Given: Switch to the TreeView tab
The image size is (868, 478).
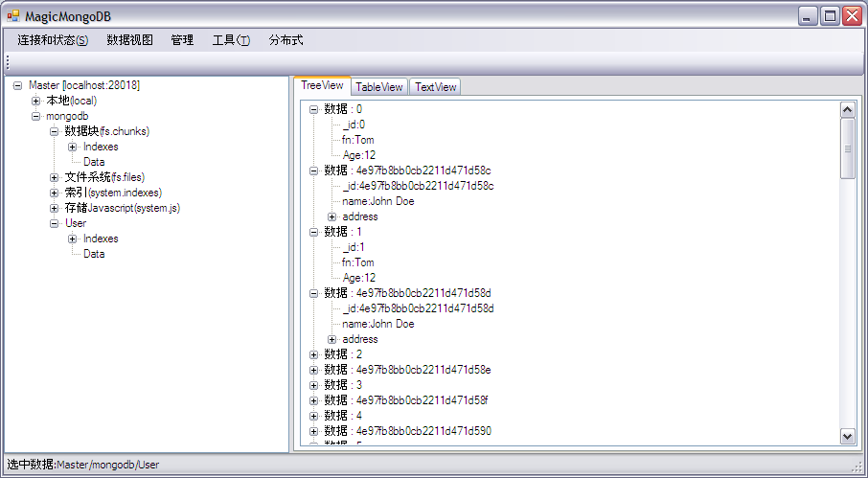Looking at the screenshot, I should (322, 86).
